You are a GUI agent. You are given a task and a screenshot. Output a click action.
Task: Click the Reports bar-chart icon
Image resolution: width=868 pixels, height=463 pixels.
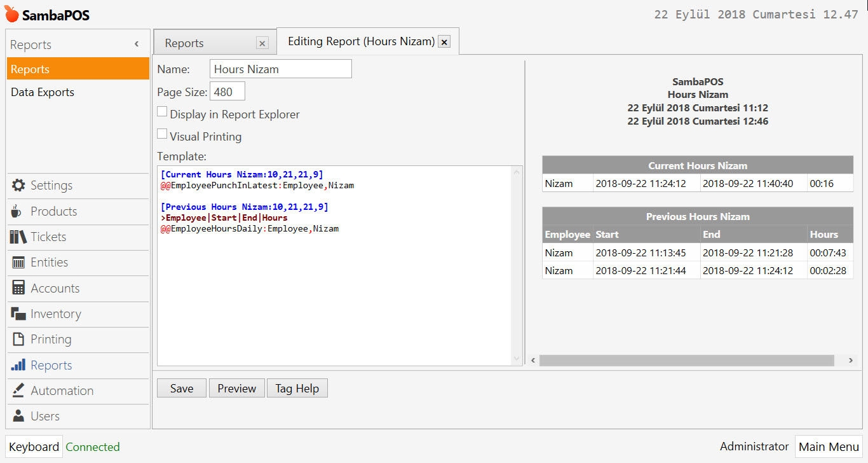pos(20,365)
